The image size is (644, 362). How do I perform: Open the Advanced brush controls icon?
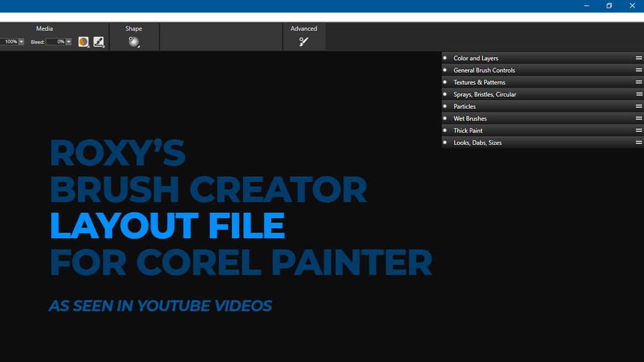[304, 42]
